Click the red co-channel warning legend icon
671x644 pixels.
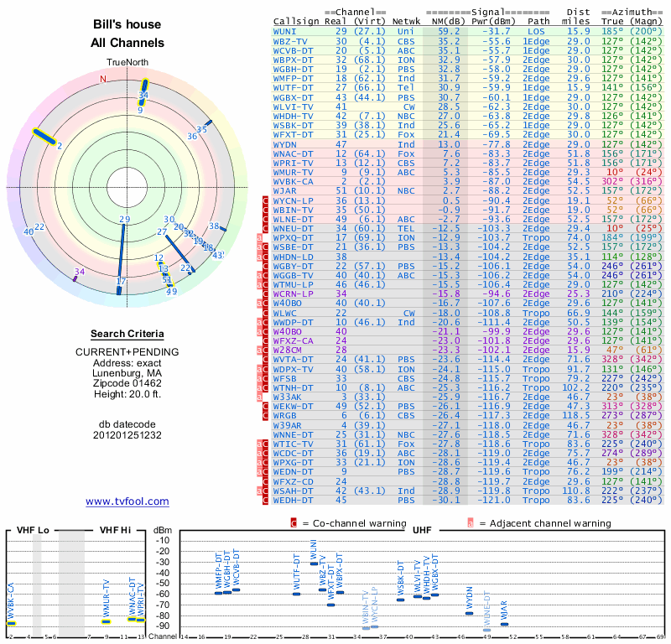294,523
